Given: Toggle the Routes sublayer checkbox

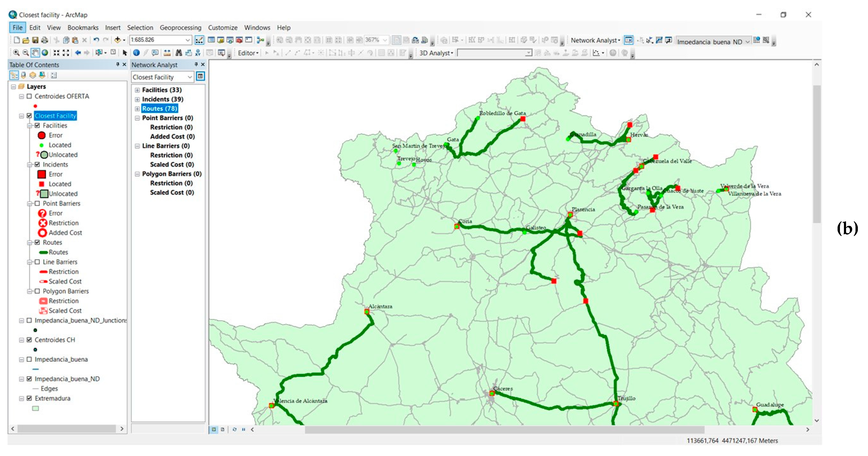Looking at the screenshot, I should (x=38, y=242).
